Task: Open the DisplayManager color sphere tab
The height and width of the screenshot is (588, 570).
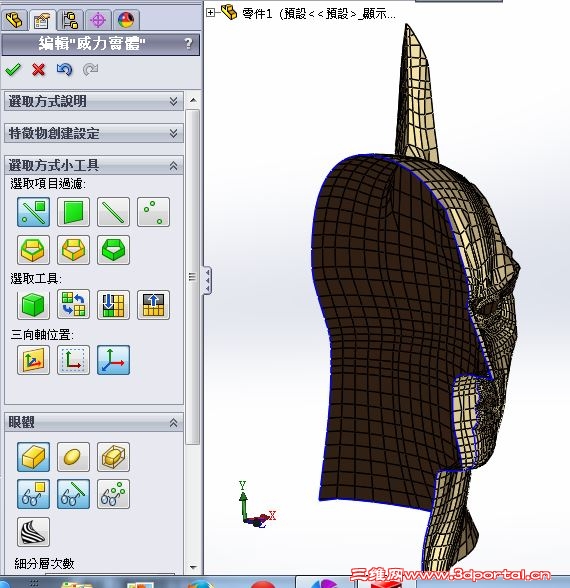Action: tap(126, 20)
